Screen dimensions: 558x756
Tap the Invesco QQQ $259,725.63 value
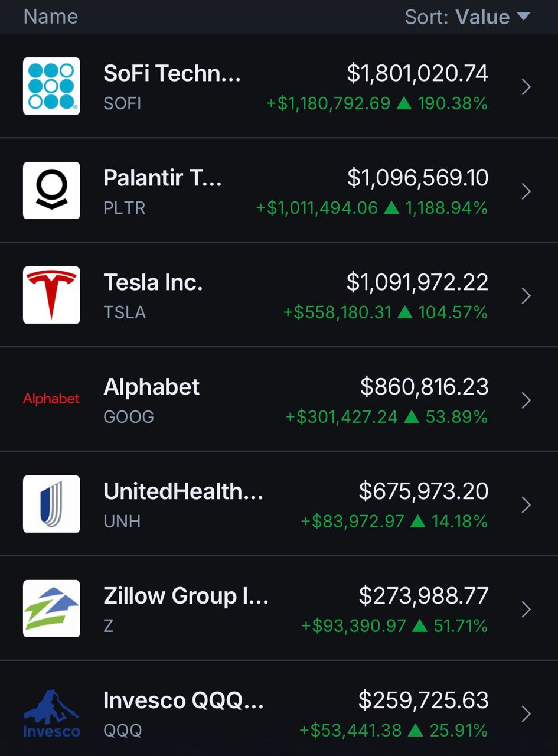point(423,700)
